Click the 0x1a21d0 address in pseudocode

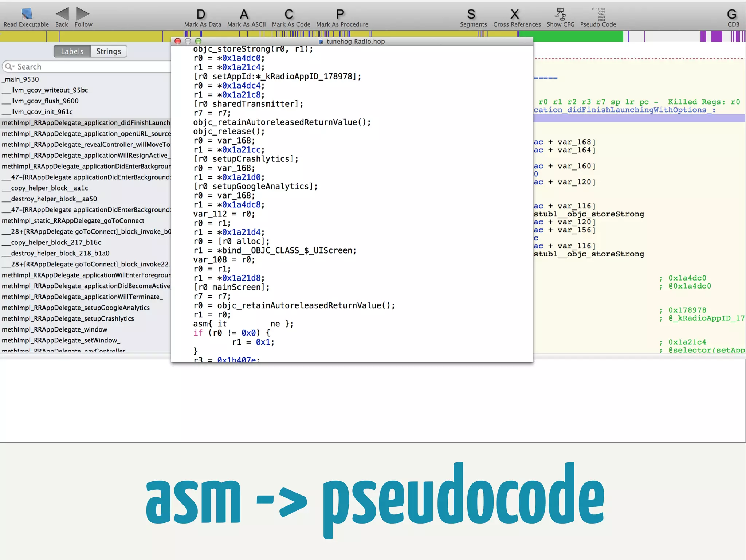click(x=242, y=177)
